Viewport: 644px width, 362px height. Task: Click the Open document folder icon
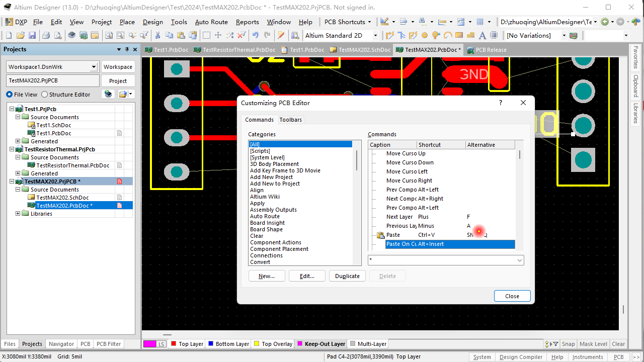click(21, 35)
